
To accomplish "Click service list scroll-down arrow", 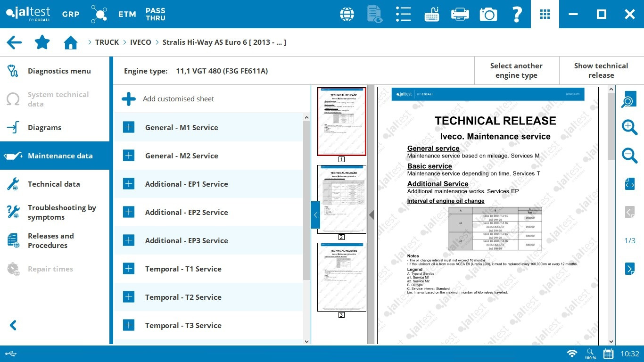I will pyautogui.click(x=306, y=341).
